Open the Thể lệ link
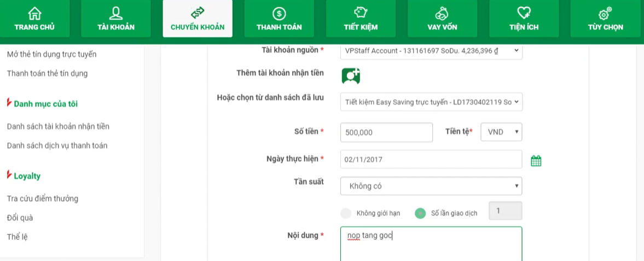The height and width of the screenshot is (261, 644). tap(18, 237)
